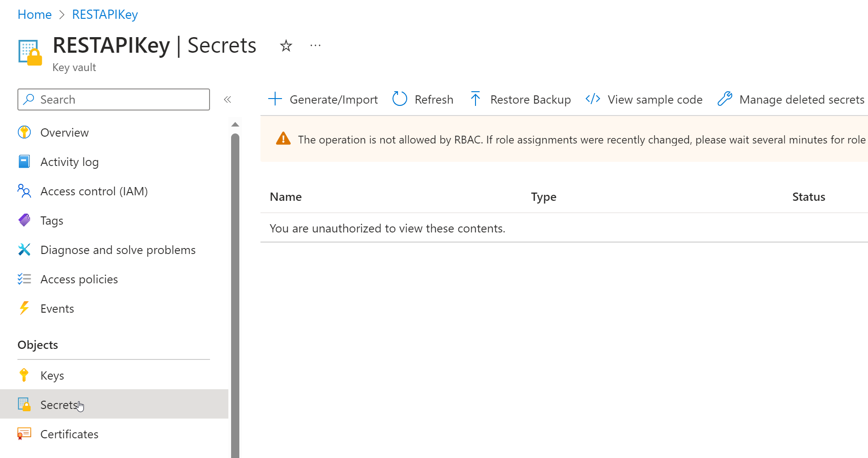Open Manage deleted secrets wrench icon
The height and width of the screenshot is (458, 868).
click(x=724, y=99)
